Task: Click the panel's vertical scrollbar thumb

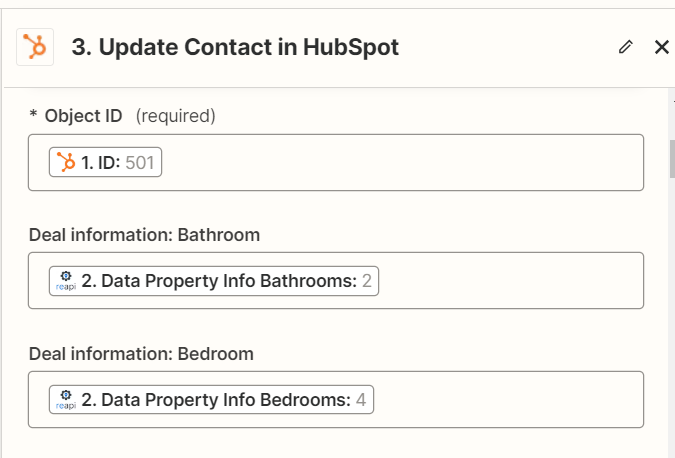Action: coord(672,159)
